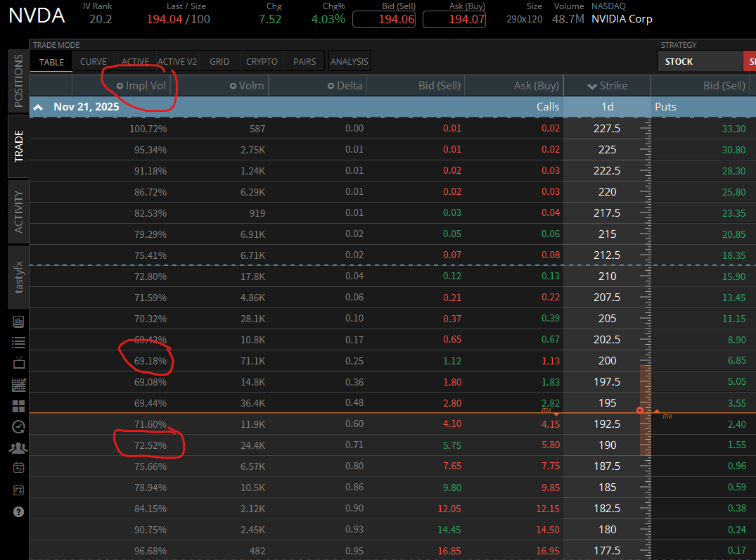The height and width of the screenshot is (560, 756).
Task: Click the header Ask (Buy) 194.07 button
Action: coord(454,19)
